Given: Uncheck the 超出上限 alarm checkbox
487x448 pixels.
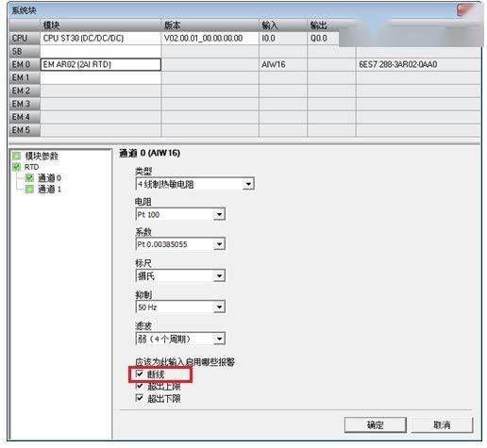Looking at the screenshot, I should tap(140, 386).
